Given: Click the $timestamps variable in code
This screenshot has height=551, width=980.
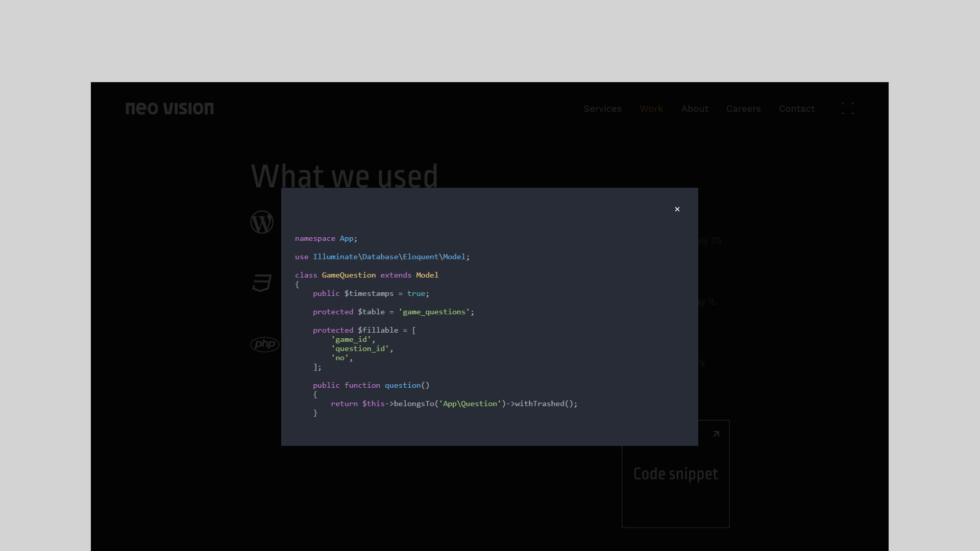Looking at the screenshot, I should [x=369, y=294].
